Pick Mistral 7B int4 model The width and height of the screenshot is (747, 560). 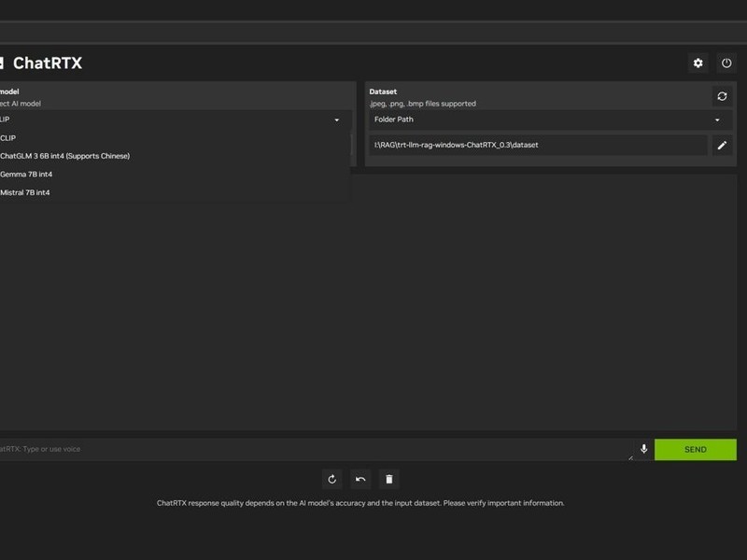coord(175,192)
